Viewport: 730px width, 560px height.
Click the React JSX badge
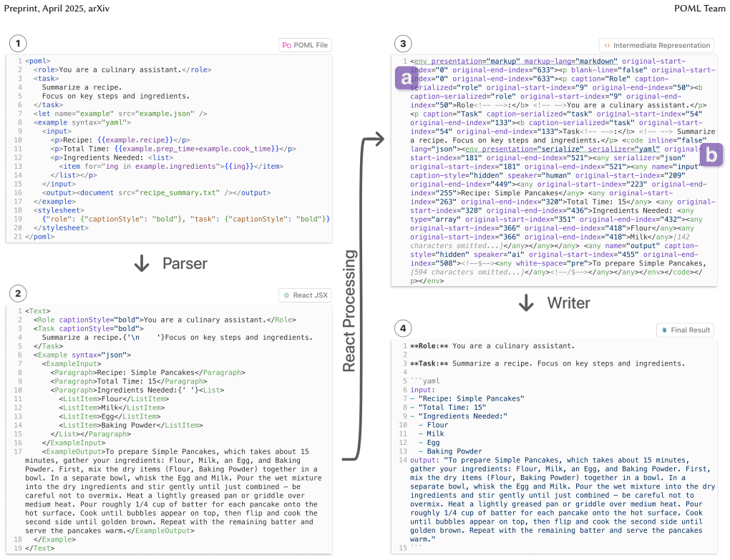306,295
